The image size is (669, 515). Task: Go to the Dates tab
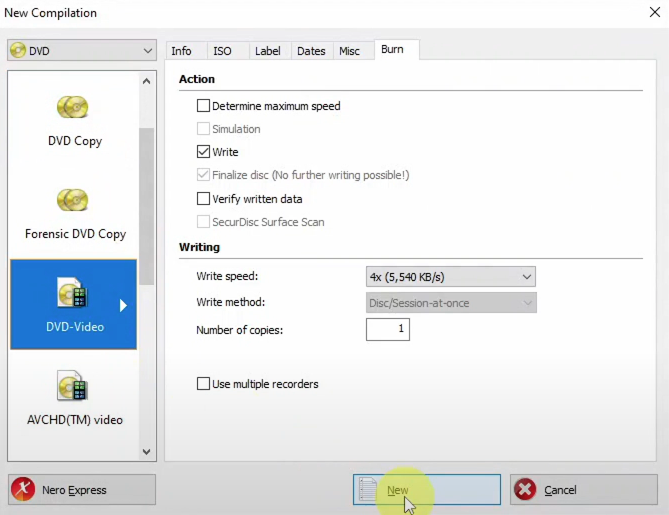[311, 51]
